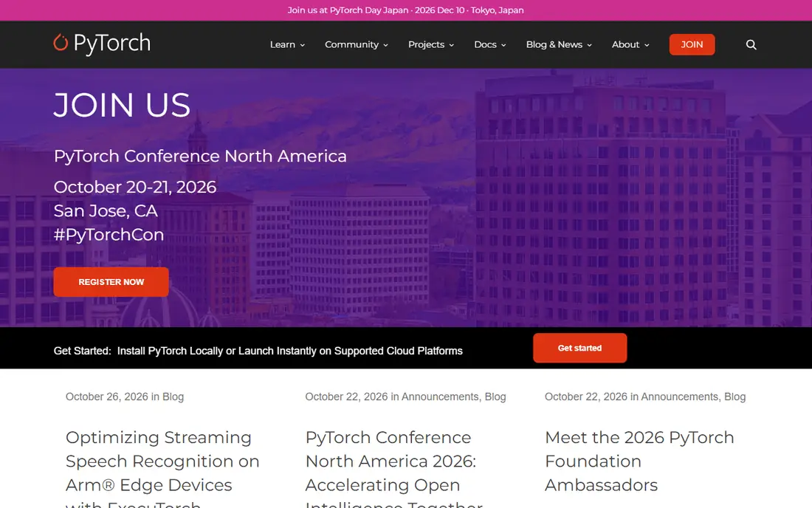812x508 pixels.
Task: Click the PyTorch wordmark in the header
Action: (112, 44)
